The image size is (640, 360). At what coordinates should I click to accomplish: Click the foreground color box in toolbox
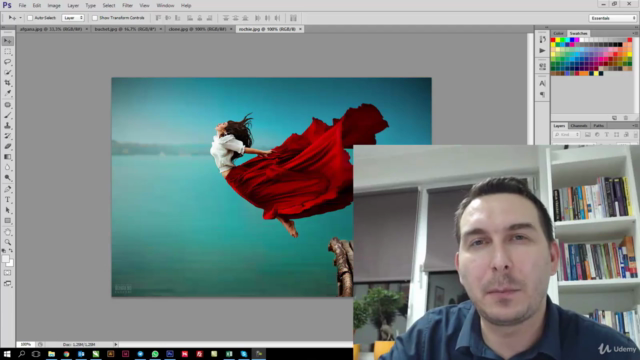click(5, 259)
